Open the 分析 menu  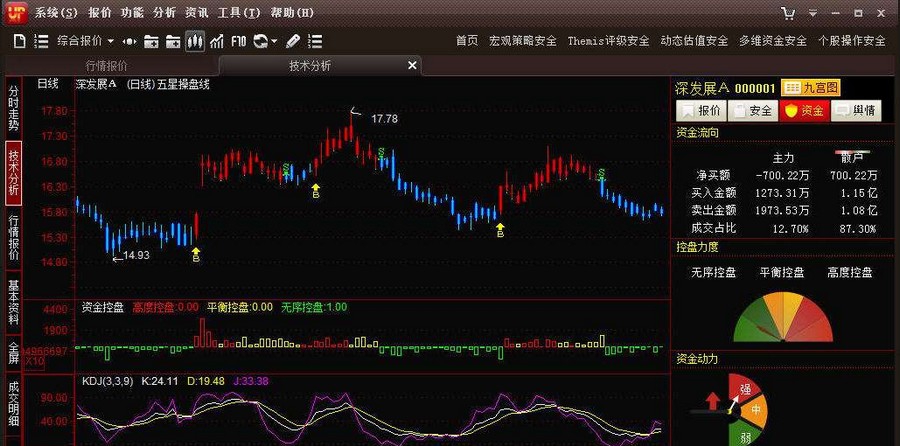(x=164, y=13)
